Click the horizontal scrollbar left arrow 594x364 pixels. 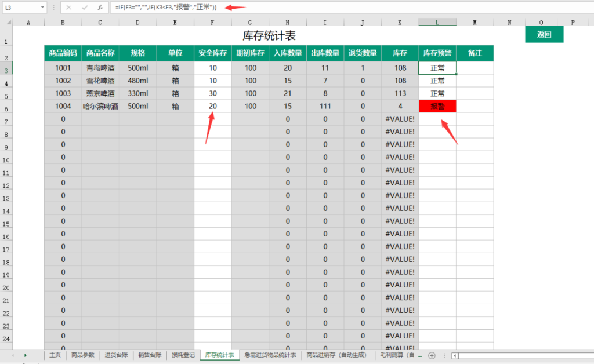(x=455, y=355)
